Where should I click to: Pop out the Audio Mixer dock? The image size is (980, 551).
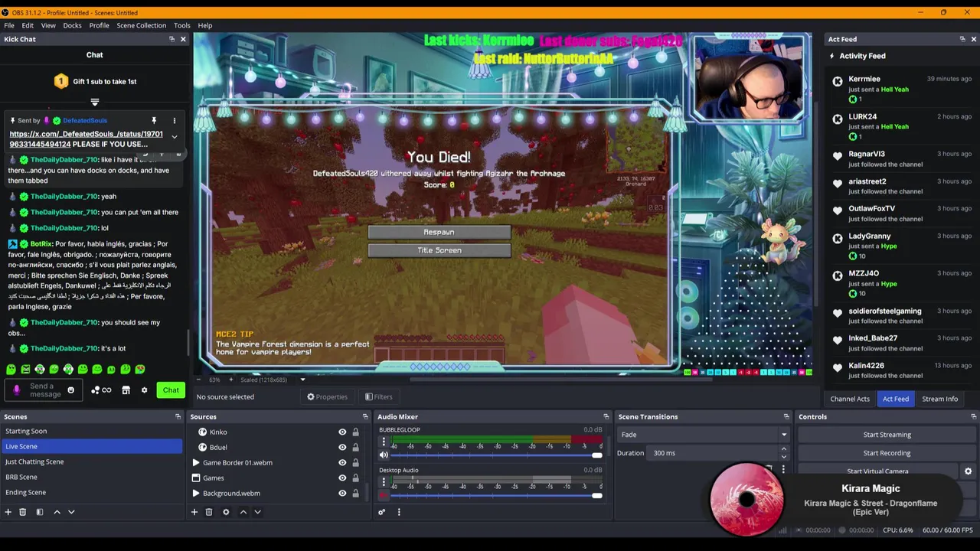606,416
